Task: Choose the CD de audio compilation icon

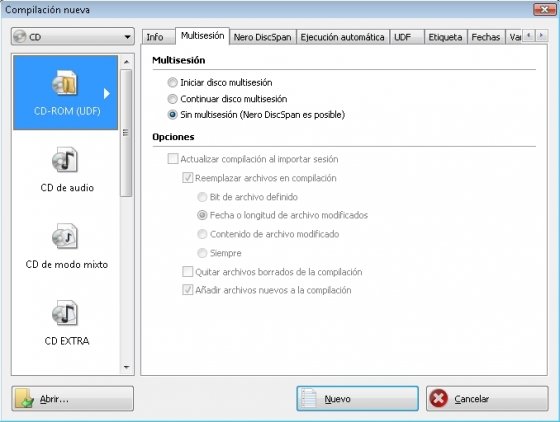Action: [65, 160]
